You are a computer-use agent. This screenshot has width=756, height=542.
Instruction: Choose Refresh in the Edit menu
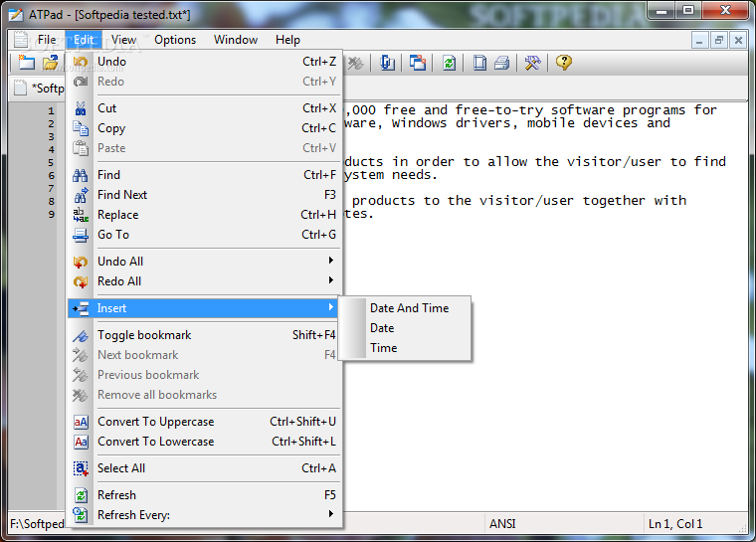tap(205, 495)
